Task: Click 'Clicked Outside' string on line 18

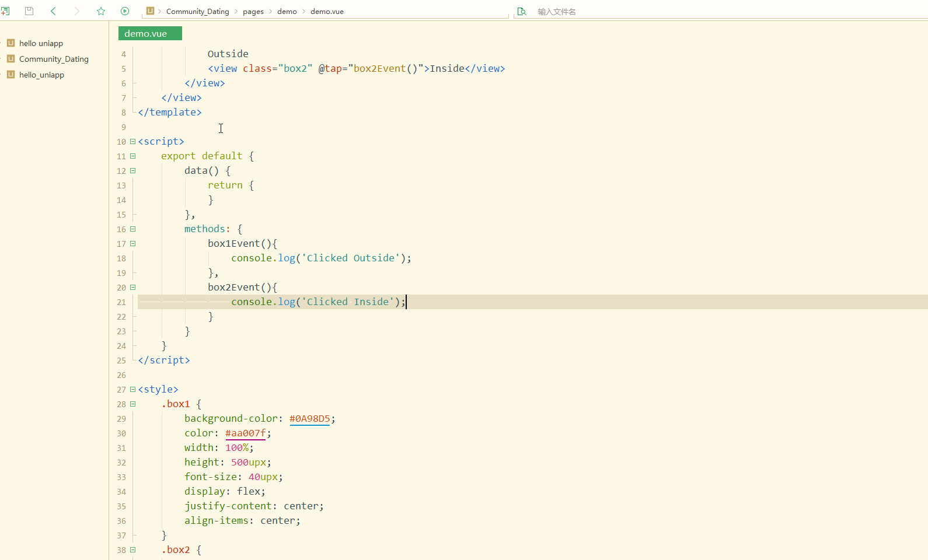Action: pos(351,258)
